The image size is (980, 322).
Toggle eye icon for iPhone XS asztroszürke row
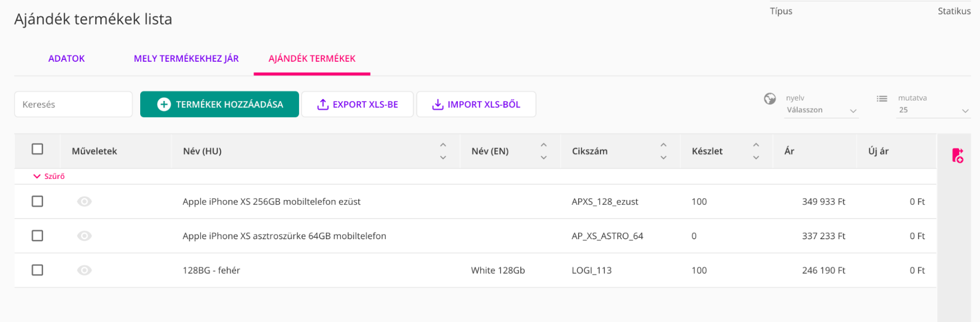pos(84,236)
